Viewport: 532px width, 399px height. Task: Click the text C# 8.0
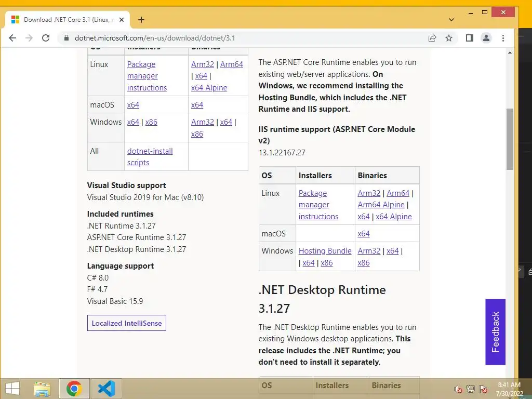[x=98, y=277]
